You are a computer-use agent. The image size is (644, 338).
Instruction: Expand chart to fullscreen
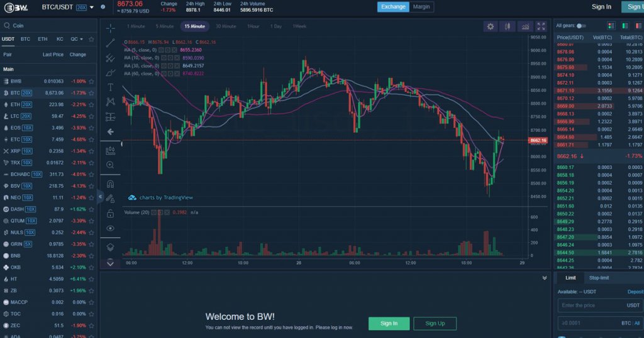[541, 26]
